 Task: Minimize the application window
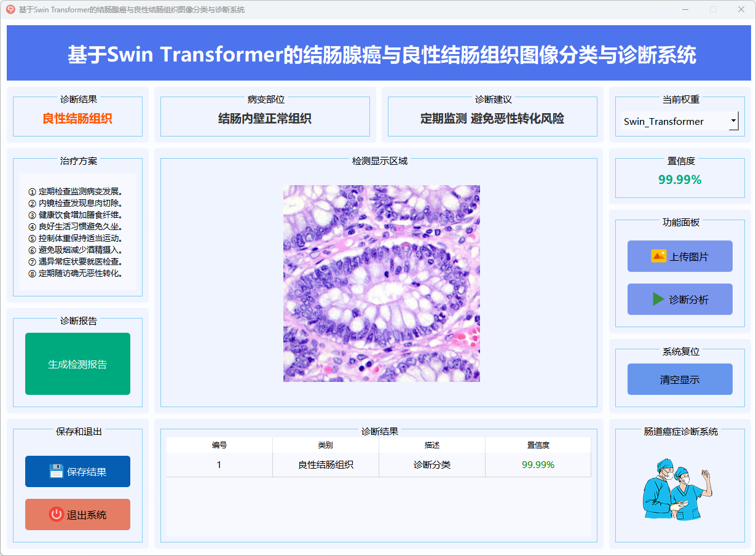pos(685,9)
